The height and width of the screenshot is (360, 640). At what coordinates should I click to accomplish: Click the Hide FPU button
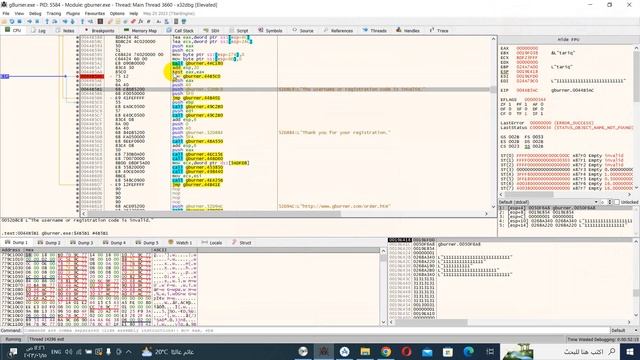(568, 40)
